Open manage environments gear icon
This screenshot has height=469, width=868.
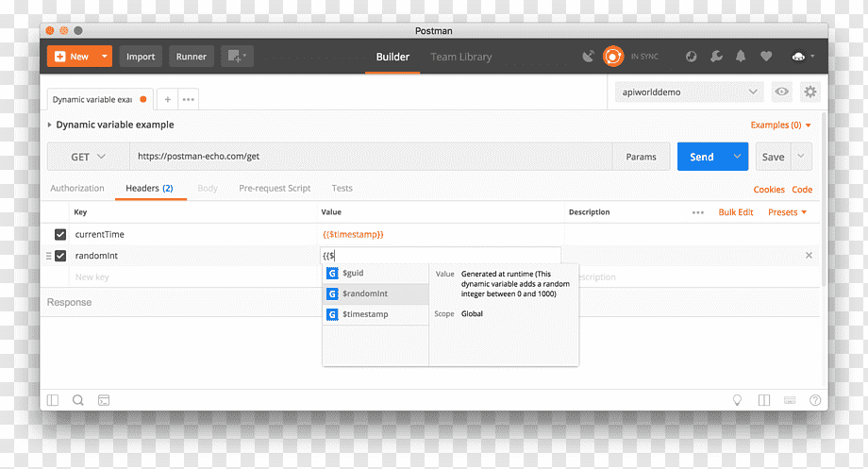point(810,92)
